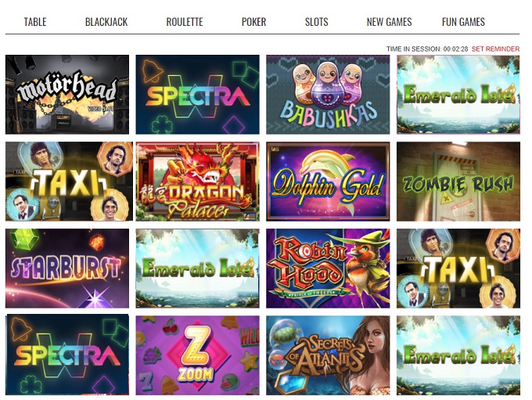Go to the Poker tab
This screenshot has width=532, height=400.
click(x=253, y=22)
